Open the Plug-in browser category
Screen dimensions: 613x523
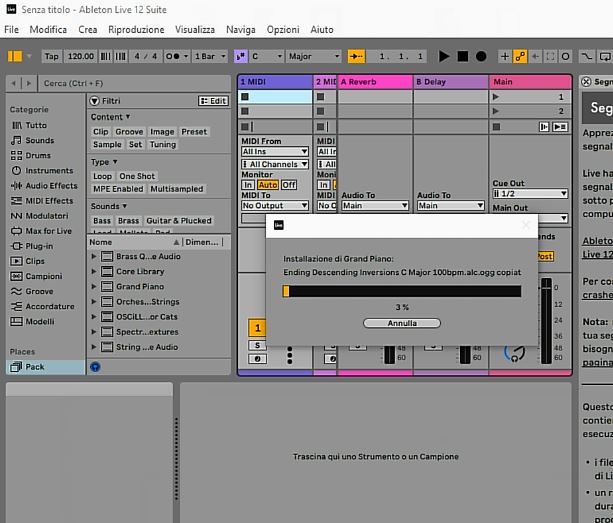pos(39,246)
